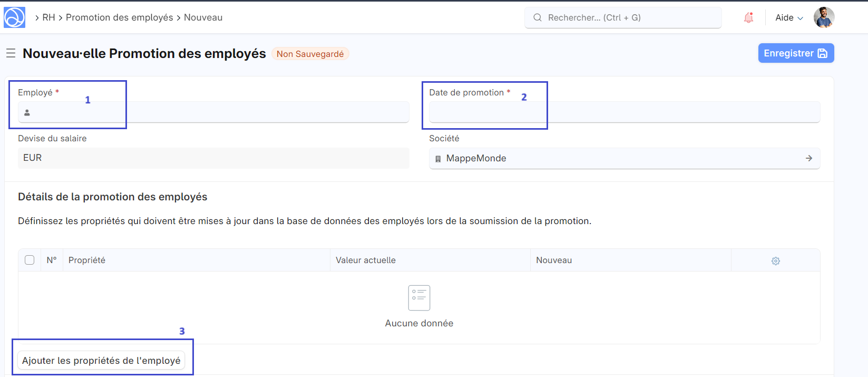
Task: Open the Aide dropdown menu
Action: point(789,17)
